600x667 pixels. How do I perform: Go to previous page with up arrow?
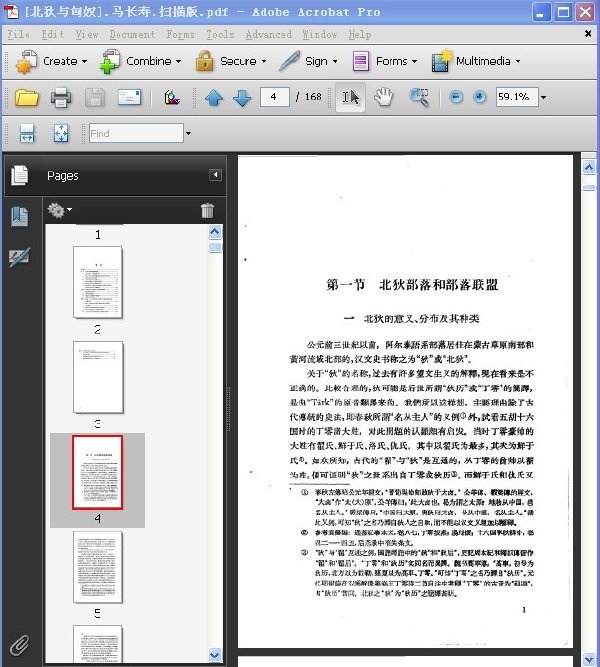pyautogui.click(x=214, y=98)
